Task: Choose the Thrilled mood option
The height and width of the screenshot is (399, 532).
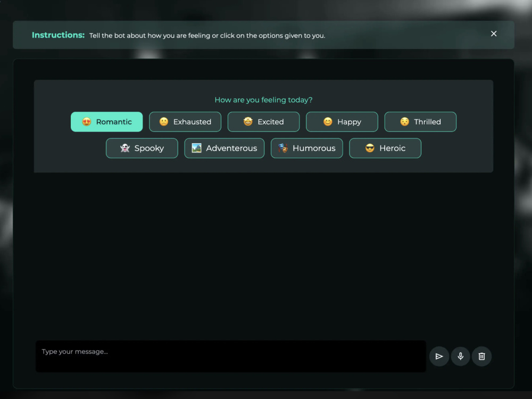Action: pos(420,122)
